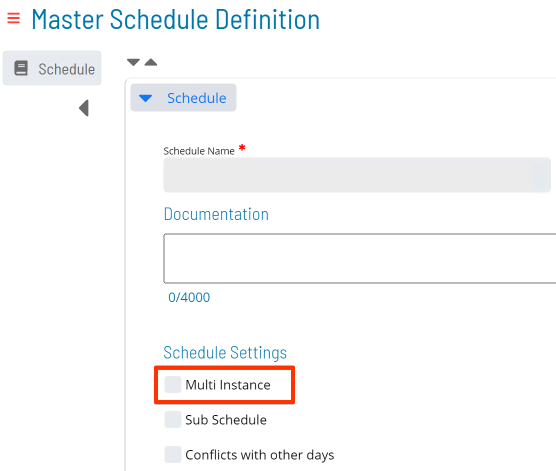Click the Schedule section header label
The width and height of the screenshot is (556, 471).
pyautogui.click(x=197, y=98)
